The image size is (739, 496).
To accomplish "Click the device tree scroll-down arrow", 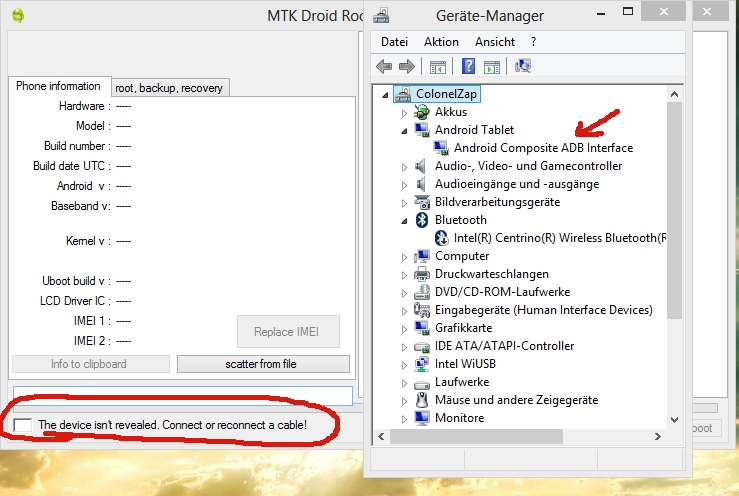I will [x=674, y=420].
